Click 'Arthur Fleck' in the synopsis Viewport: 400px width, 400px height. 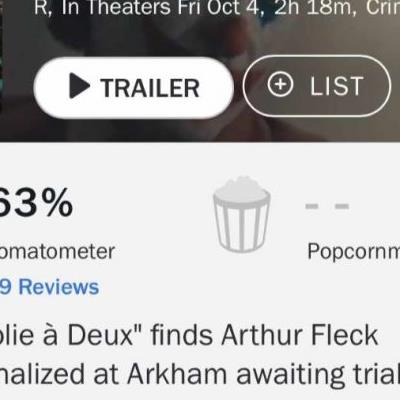pyautogui.click(x=299, y=335)
